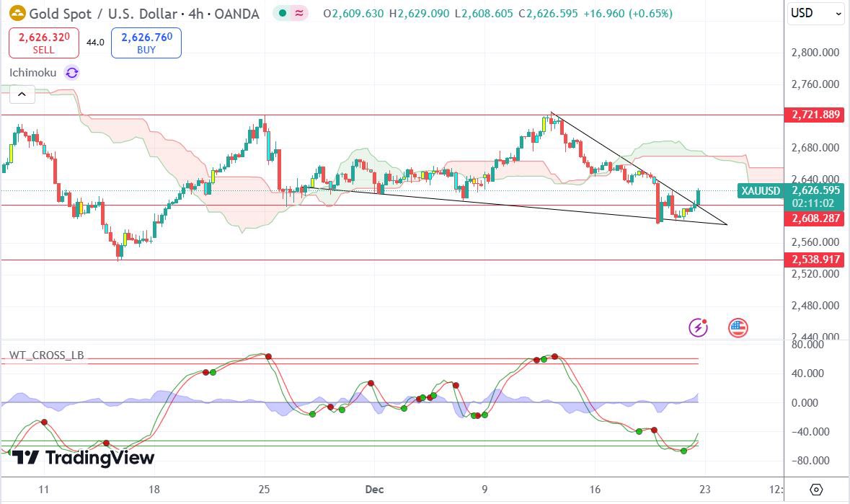This screenshot has height=504, width=850.
Task: Open the Gold Spot / U.S. Dollar symbol title
Action: point(144,14)
